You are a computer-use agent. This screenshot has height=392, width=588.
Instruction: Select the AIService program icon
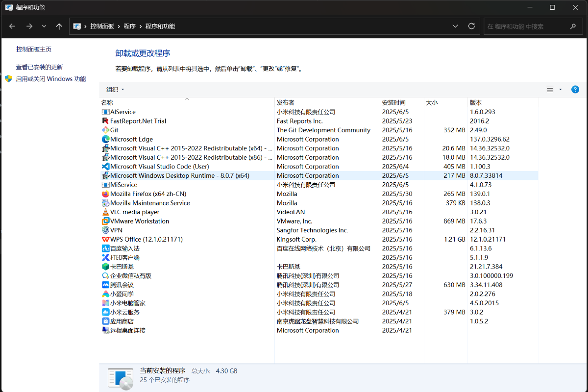point(105,112)
